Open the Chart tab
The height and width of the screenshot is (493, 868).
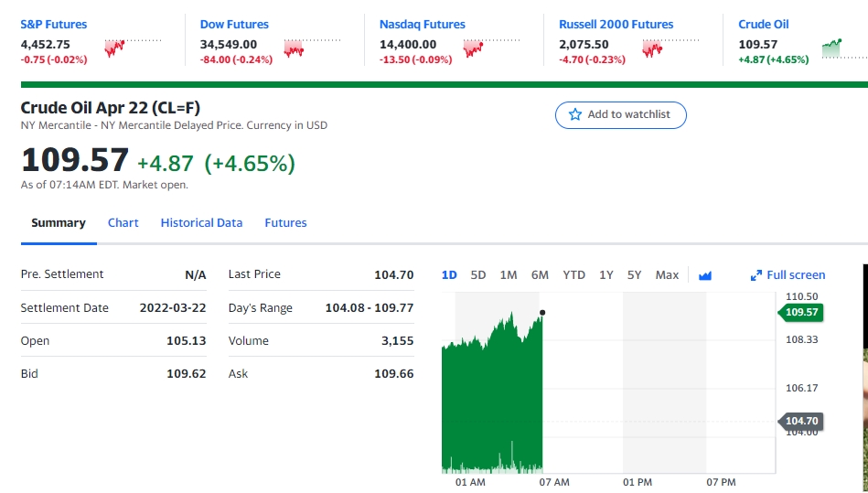click(x=123, y=223)
